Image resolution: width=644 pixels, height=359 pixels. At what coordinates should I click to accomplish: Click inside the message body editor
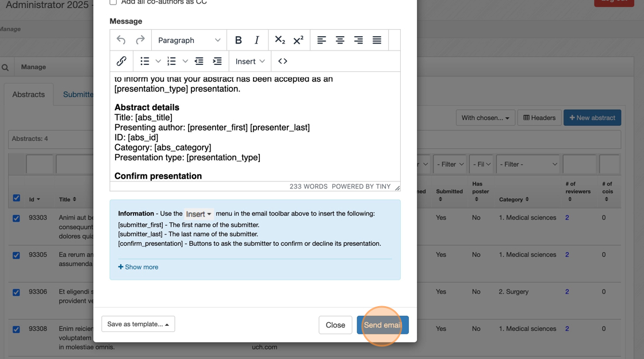255,126
